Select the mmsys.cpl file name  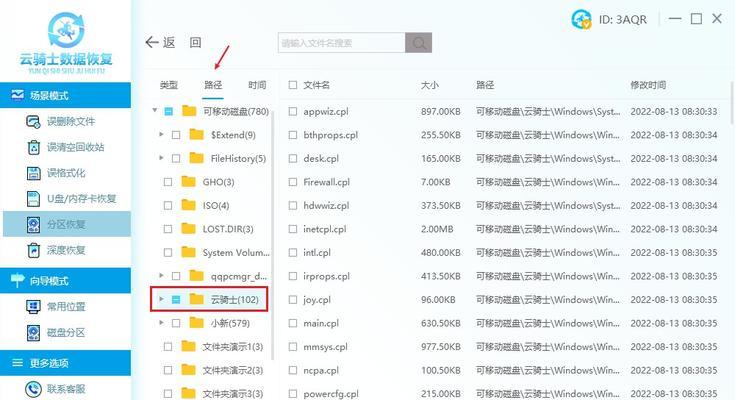(325, 347)
